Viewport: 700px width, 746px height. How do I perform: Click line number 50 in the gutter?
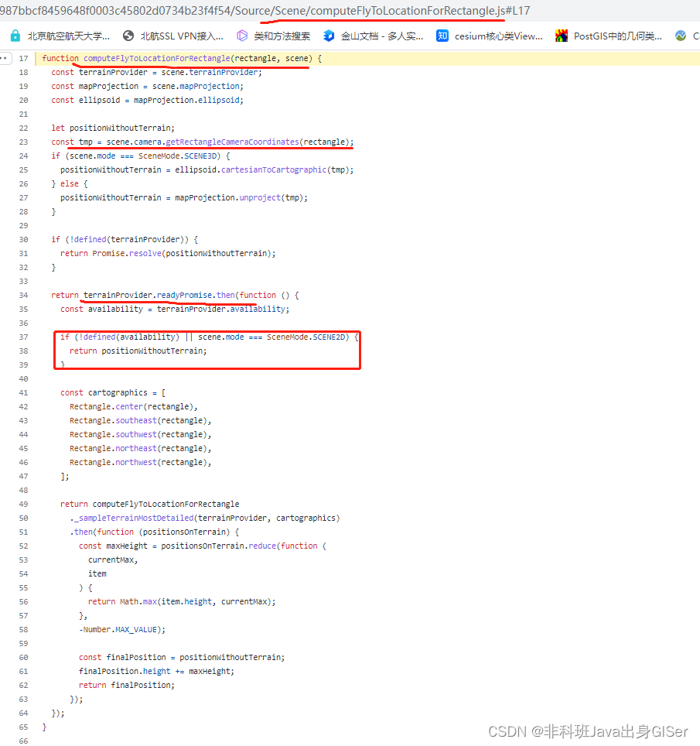[x=23, y=518]
